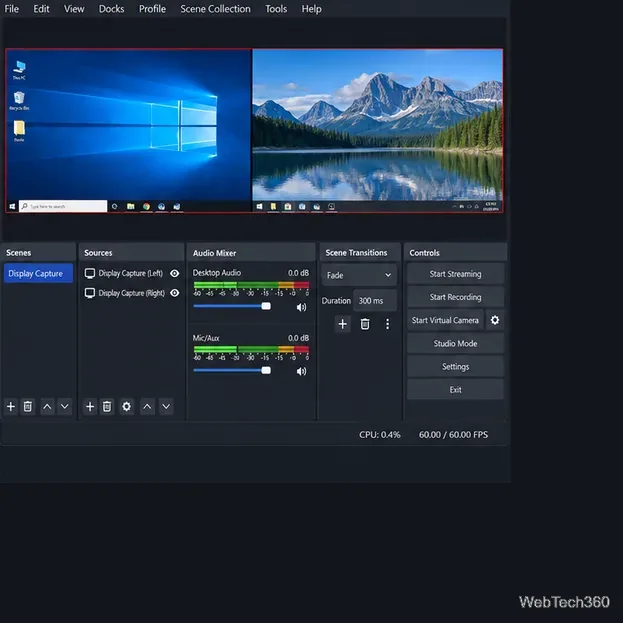623x623 pixels.
Task: Click the Mic/Aux 0.0 dB value
Action: (x=298, y=338)
